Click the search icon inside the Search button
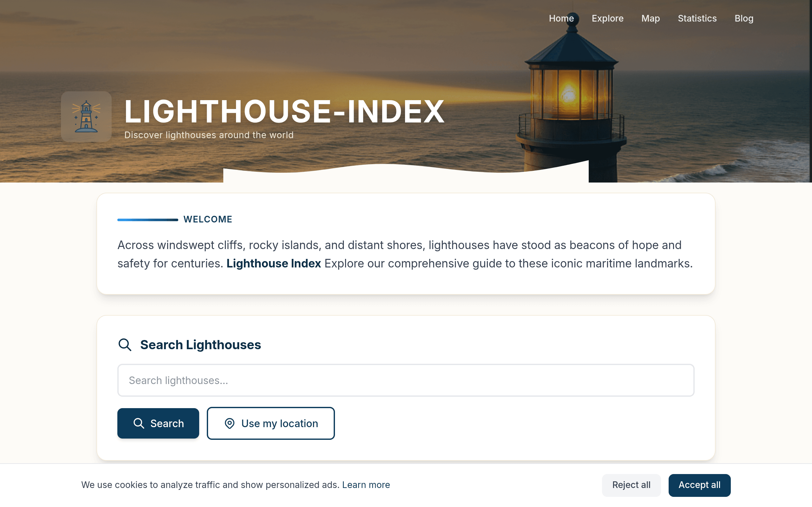812x507 pixels. point(139,423)
